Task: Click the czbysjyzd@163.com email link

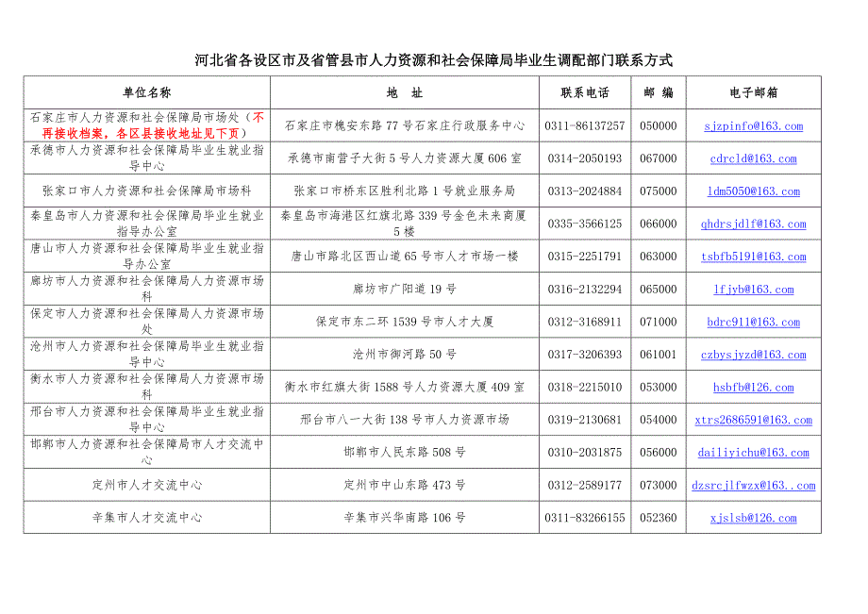Action: point(753,356)
